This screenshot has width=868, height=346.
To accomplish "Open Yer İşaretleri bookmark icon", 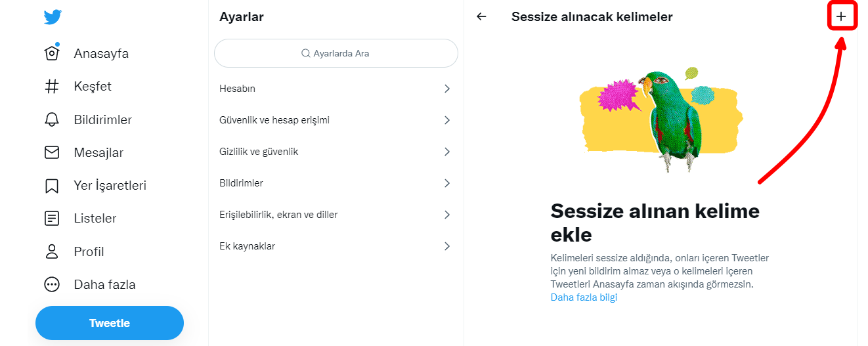I will point(52,186).
